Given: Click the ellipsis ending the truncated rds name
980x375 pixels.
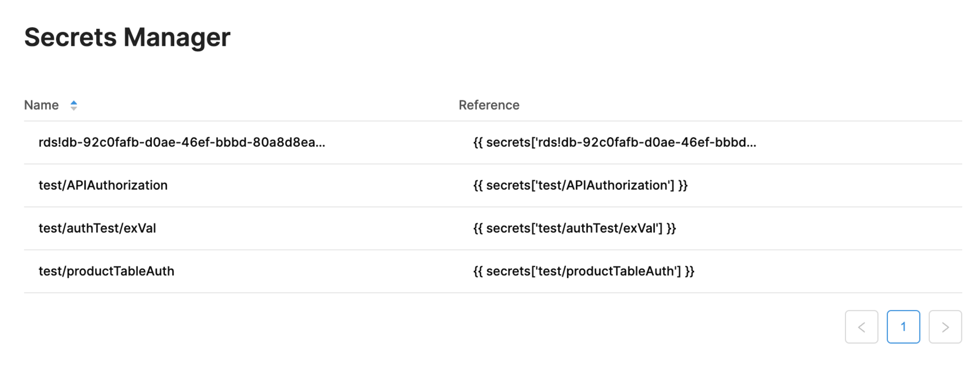Looking at the screenshot, I should 320,144.
